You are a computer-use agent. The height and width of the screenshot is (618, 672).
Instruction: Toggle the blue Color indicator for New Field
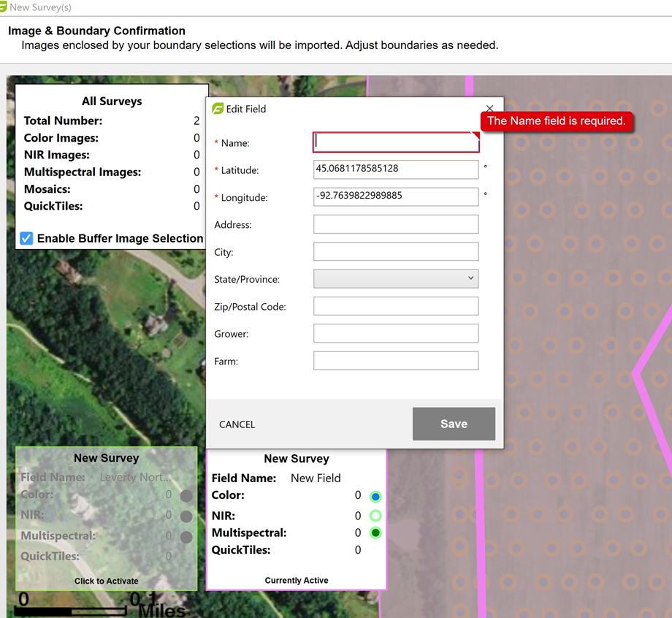375,497
